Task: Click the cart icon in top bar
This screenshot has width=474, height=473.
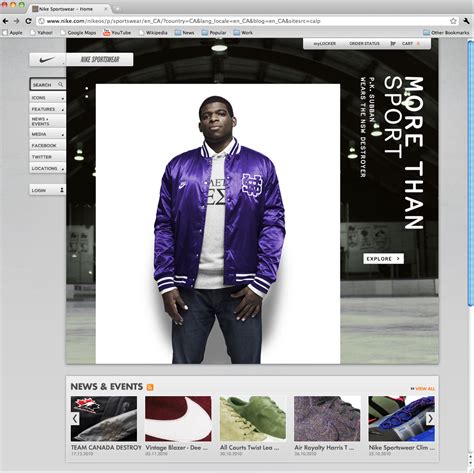Action: tap(393, 44)
